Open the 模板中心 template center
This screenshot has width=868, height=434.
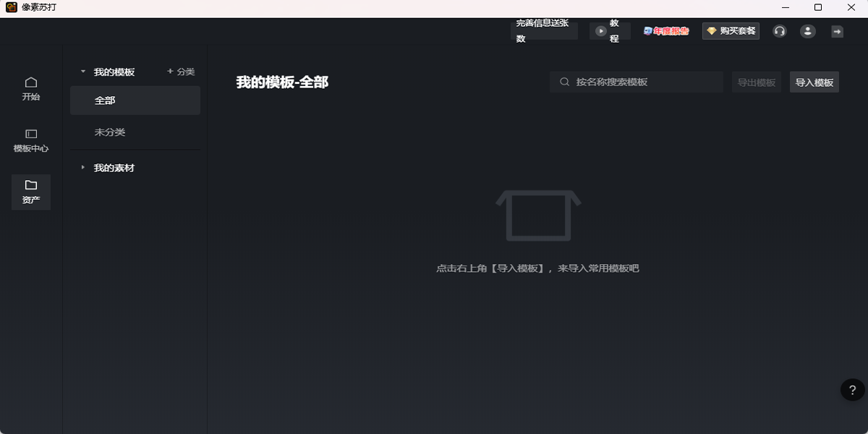(30, 140)
